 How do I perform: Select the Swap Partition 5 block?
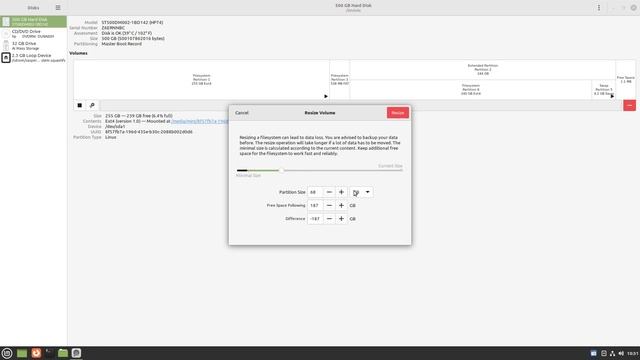point(603,89)
